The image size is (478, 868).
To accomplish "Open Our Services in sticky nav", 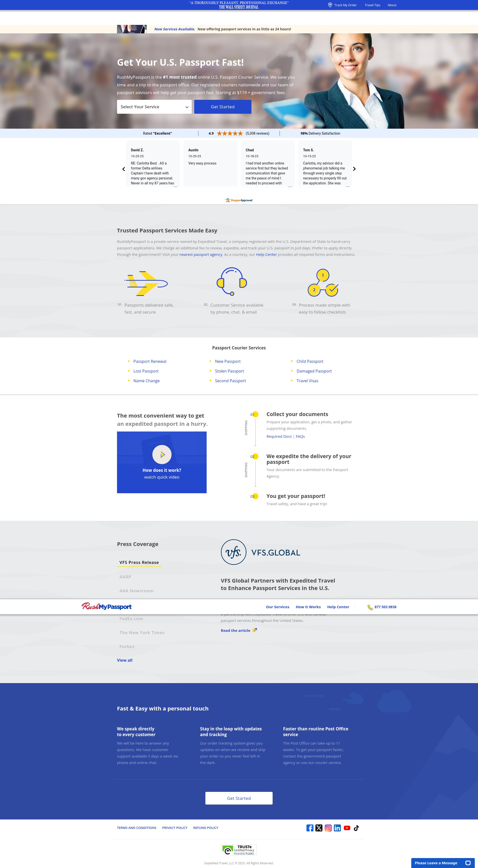I will 277,607.
